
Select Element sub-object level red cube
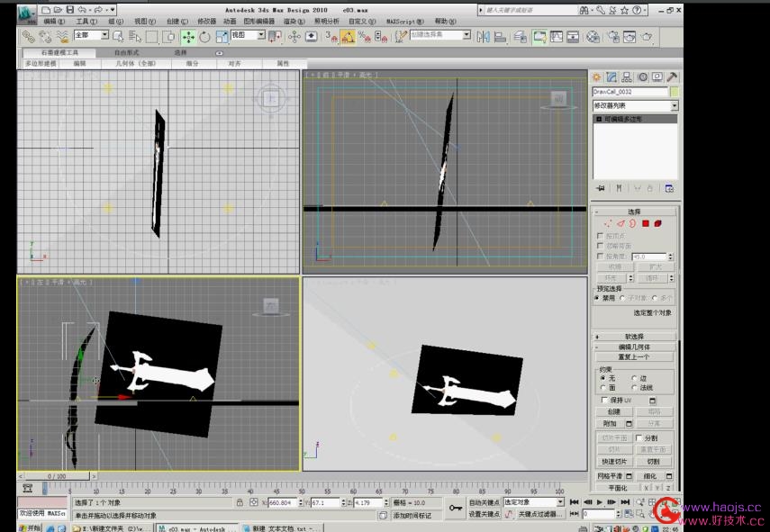tap(657, 224)
